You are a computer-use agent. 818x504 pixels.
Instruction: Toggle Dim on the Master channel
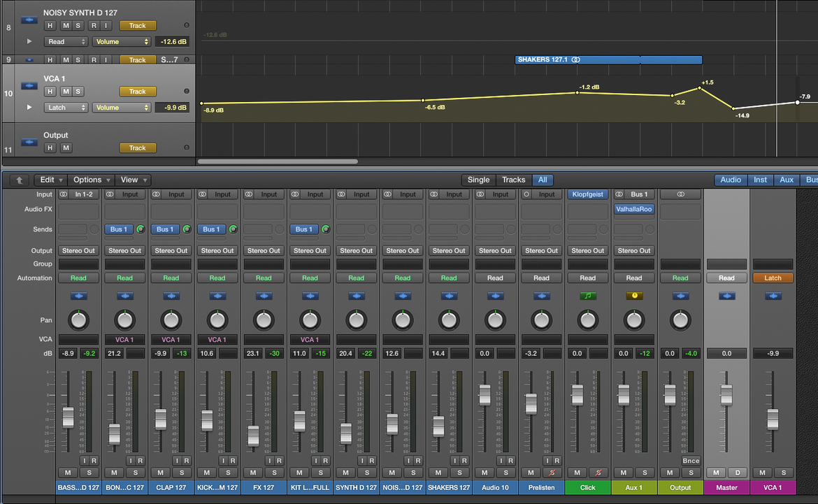738,473
